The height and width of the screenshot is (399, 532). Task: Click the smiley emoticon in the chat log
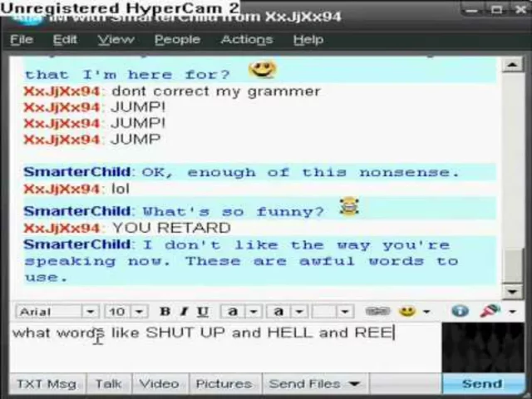click(263, 69)
